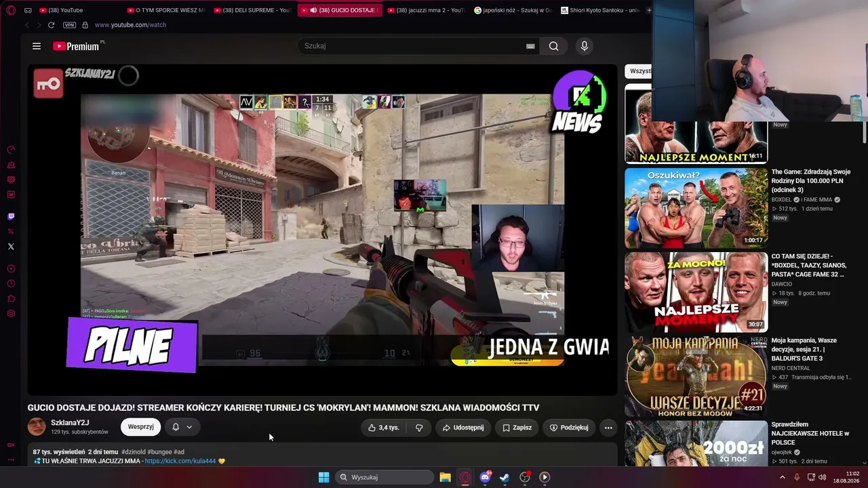Open "Moja kampania, Wasze decyzje" video title
The width and height of the screenshot is (868, 488).
coord(804,349)
